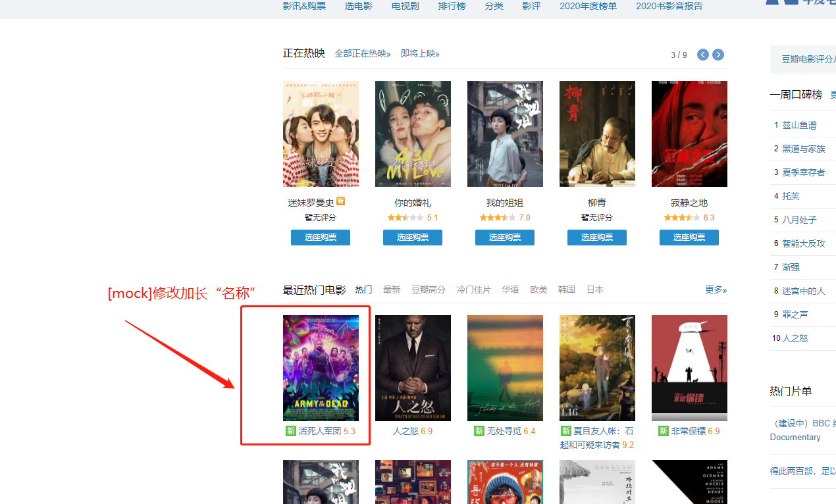The image size is (836, 504).
Task: Open 得此两百部 片单 link
Action: point(803,471)
